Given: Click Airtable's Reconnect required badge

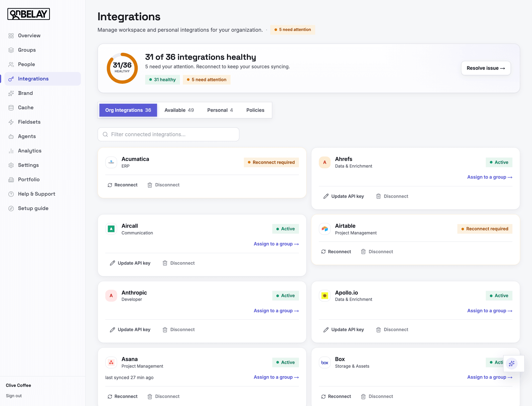Looking at the screenshot, I should tap(485, 229).
